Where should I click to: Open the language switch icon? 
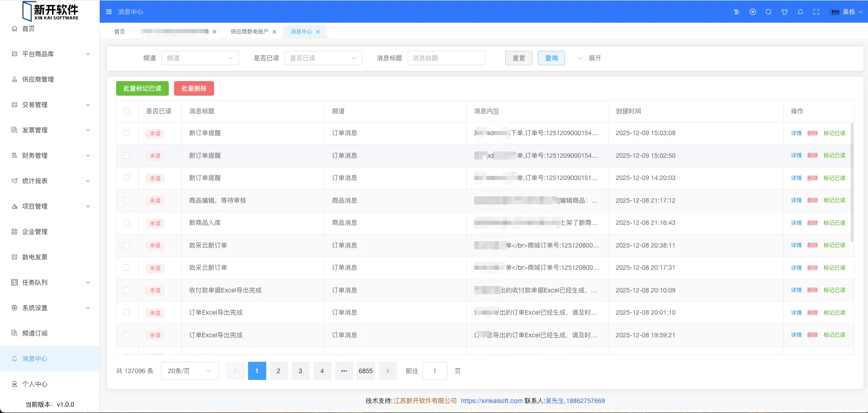point(753,12)
